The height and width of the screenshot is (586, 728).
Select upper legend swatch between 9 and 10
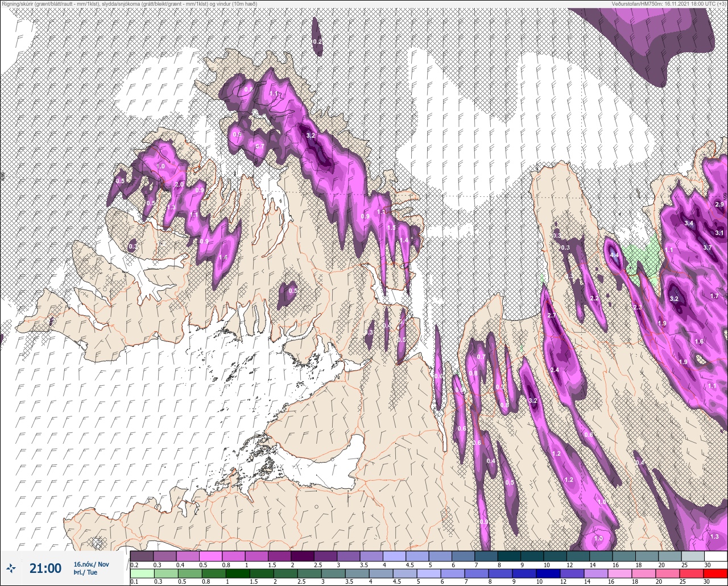tap(532, 556)
